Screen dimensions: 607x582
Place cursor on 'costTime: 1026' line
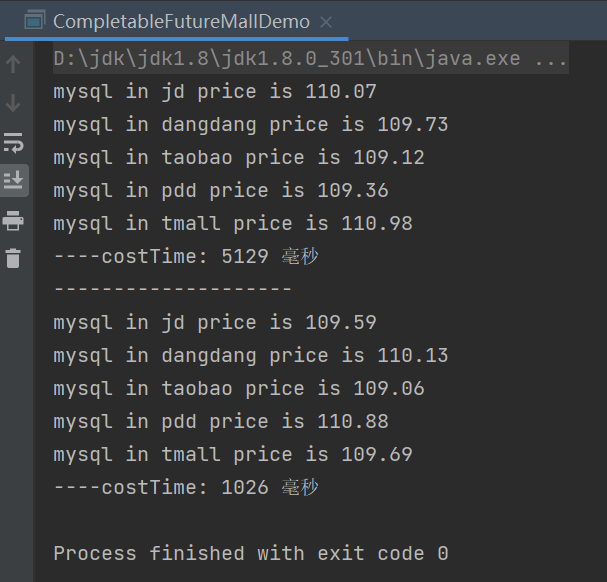[x=185, y=488]
